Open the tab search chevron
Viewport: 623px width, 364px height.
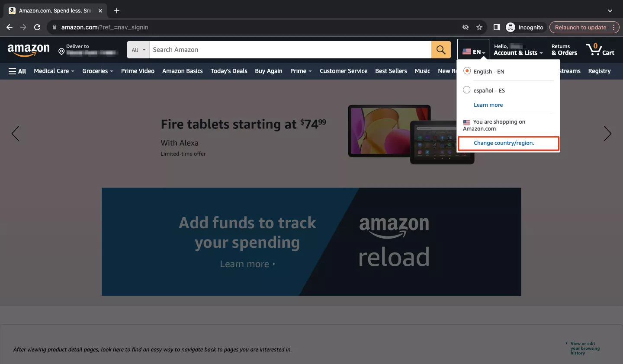(610, 11)
